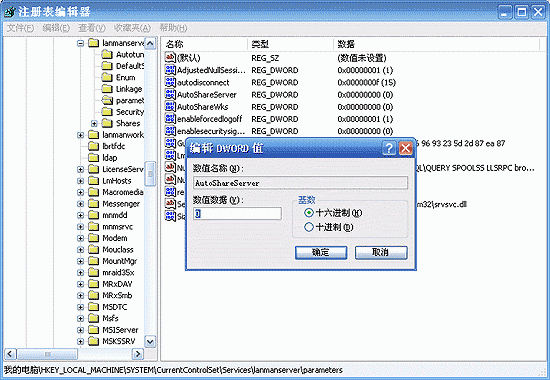The height and width of the screenshot is (380, 550).
Task: Open the 收藏夹(A) menu
Action: [x=132, y=28]
